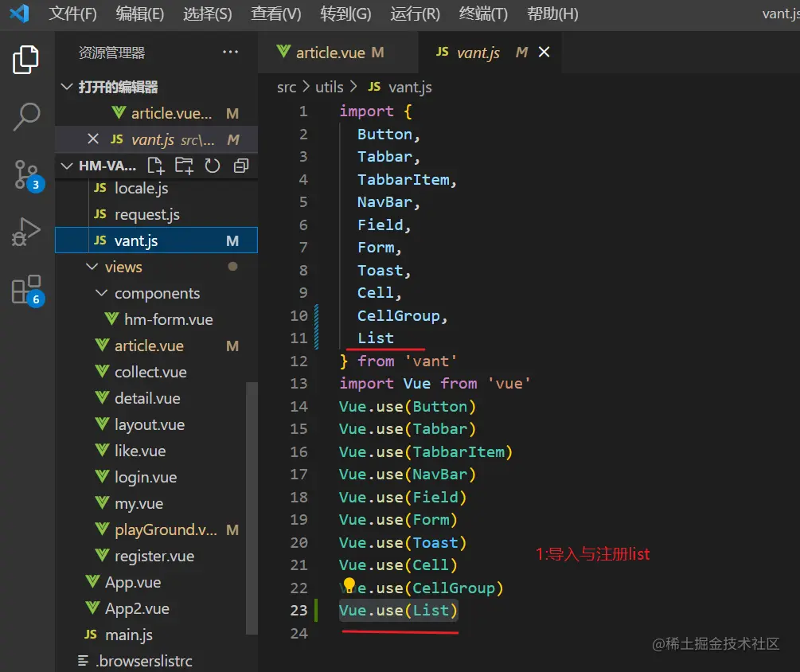The width and height of the screenshot is (800, 672).
Task: Click 'Vue.use(Toast)' on line 20
Action: 403,542
